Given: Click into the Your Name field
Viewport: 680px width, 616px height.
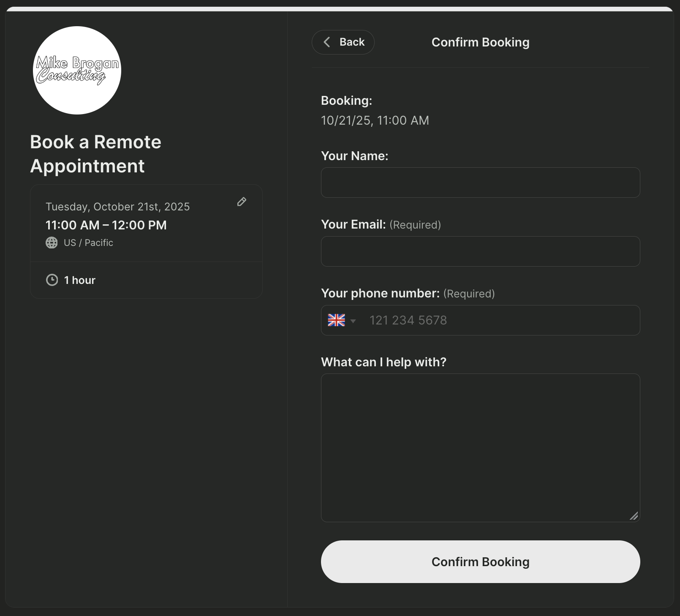Looking at the screenshot, I should 480,182.
